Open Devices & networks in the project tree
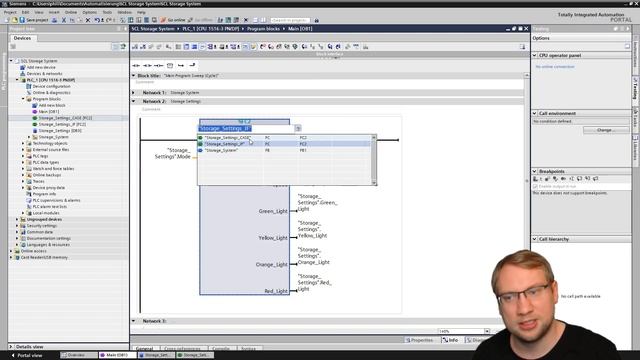The image size is (640, 360). click(44, 73)
